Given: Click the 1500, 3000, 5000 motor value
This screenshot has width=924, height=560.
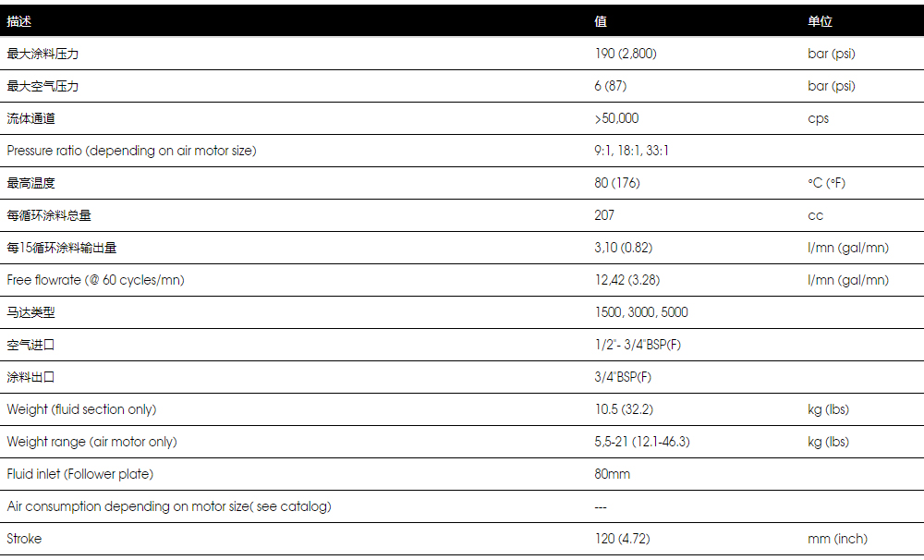Looking at the screenshot, I should point(641,312).
